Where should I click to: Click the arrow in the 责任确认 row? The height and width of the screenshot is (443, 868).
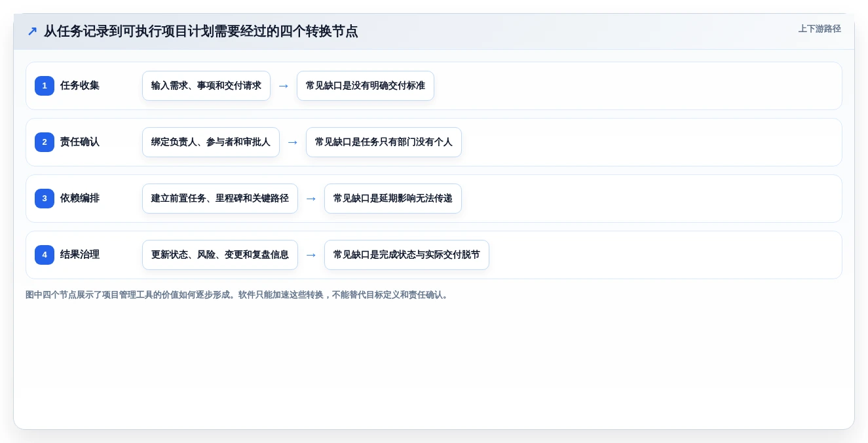293,142
